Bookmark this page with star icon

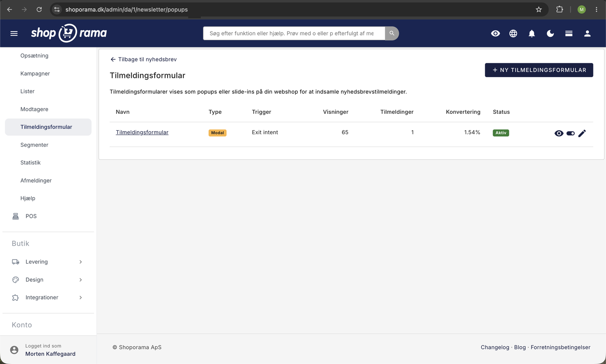539,9
